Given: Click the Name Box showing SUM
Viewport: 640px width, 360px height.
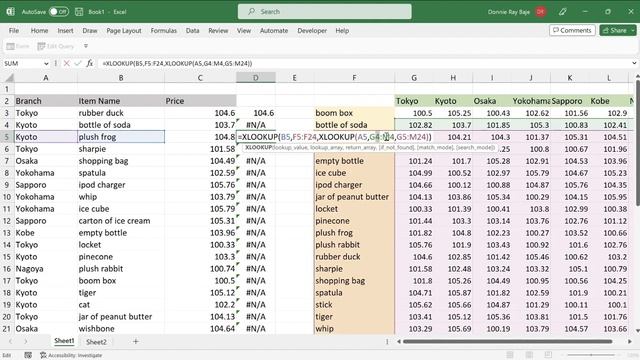Looking at the screenshot, I should pos(22,63).
